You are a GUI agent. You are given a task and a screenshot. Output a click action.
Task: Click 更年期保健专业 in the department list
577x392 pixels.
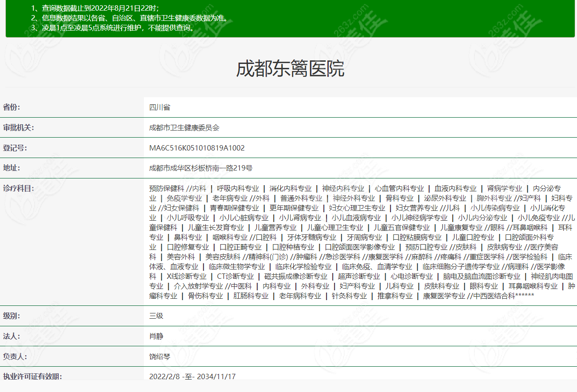[294, 208]
